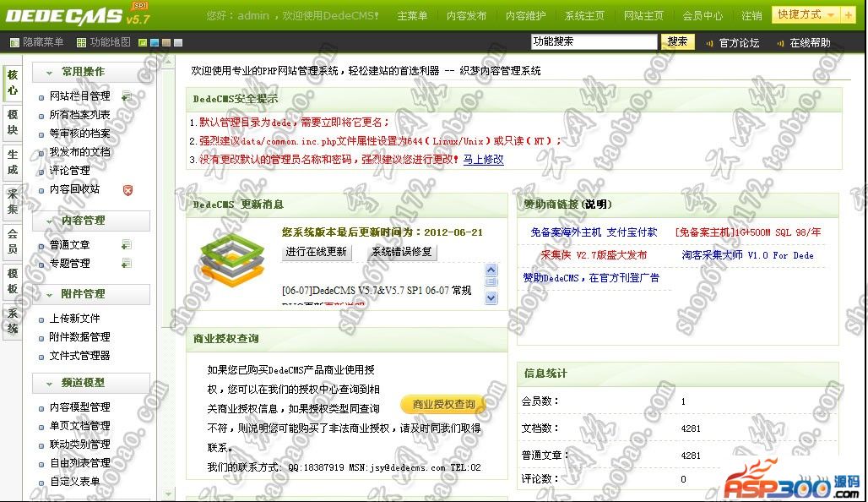Viewport: 868px width, 502px height.
Task: Open 上传新文件 in sidebar
Action: click(75, 319)
